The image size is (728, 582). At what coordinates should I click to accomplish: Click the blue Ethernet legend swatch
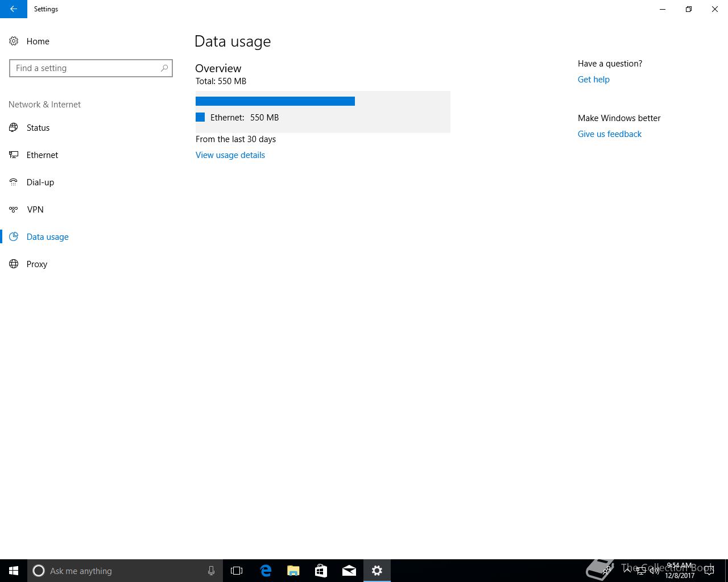tap(200, 117)
